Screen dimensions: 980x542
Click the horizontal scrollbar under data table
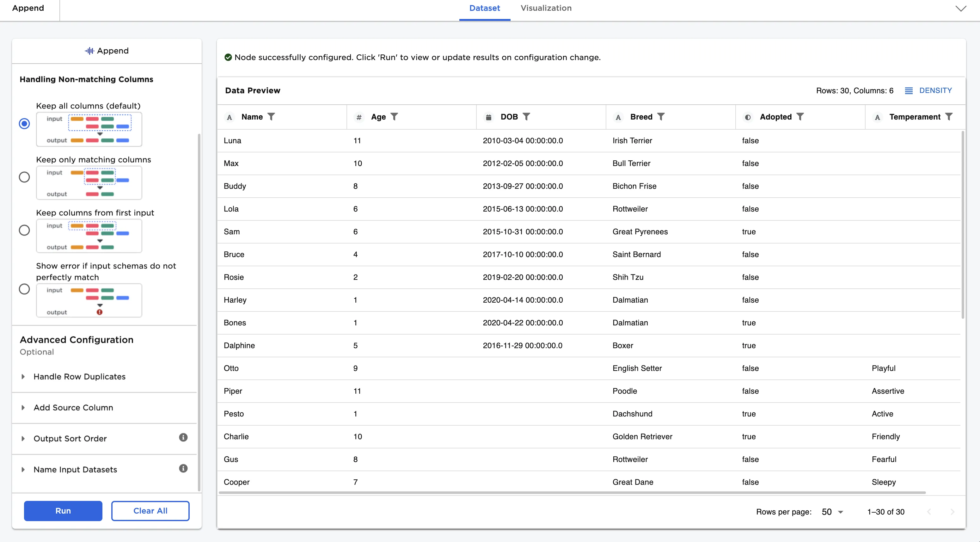click(571, 493)
